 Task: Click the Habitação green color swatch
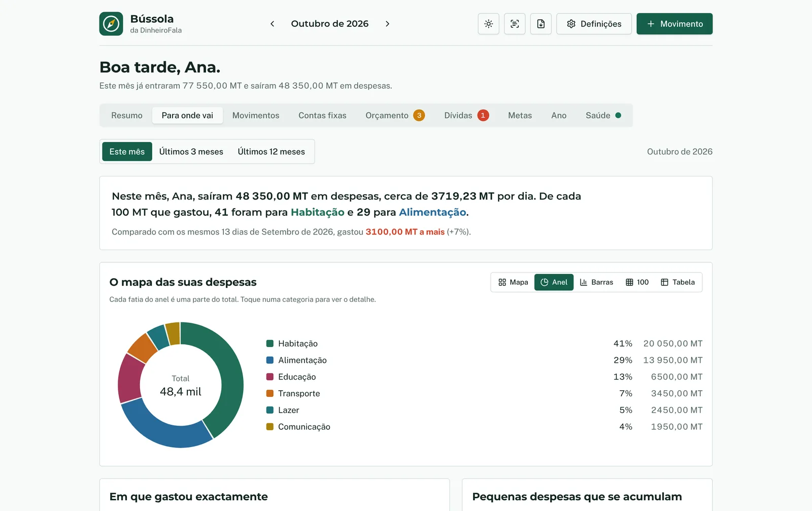tap(270, 344)
